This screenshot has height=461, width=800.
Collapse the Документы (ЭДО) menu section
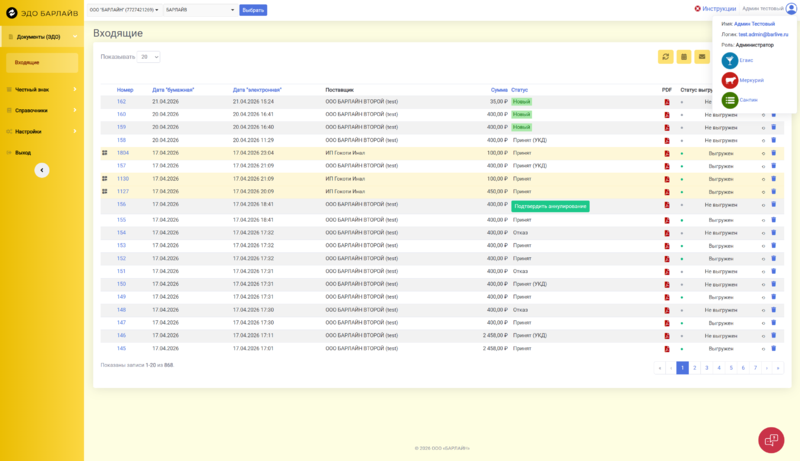pyautogui.click(x=42, y=37)
